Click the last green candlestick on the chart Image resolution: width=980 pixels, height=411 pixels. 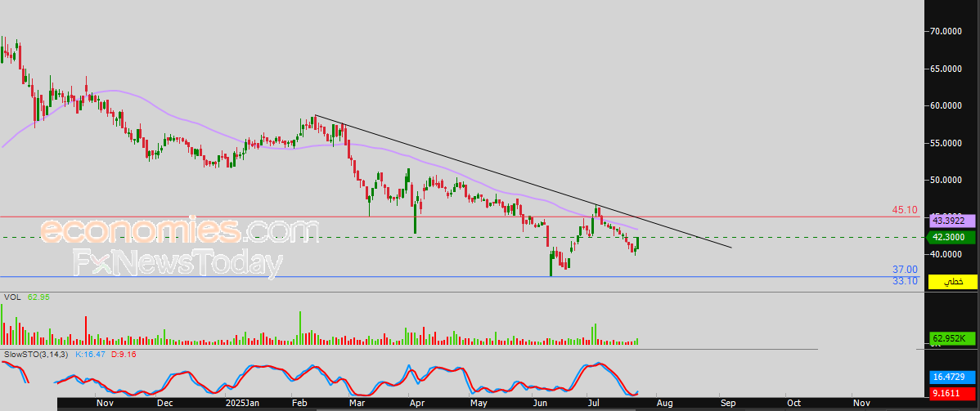pyautogui.click(x=637, y=244)
